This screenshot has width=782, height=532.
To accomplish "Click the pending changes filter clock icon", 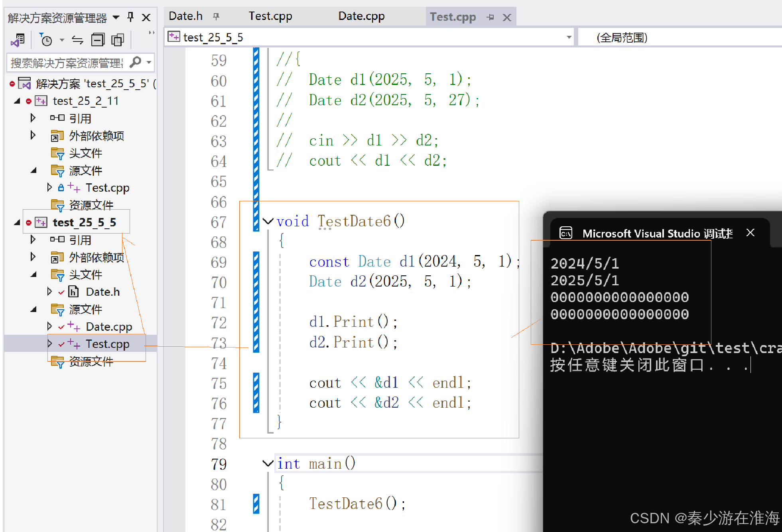I will 46,40.
